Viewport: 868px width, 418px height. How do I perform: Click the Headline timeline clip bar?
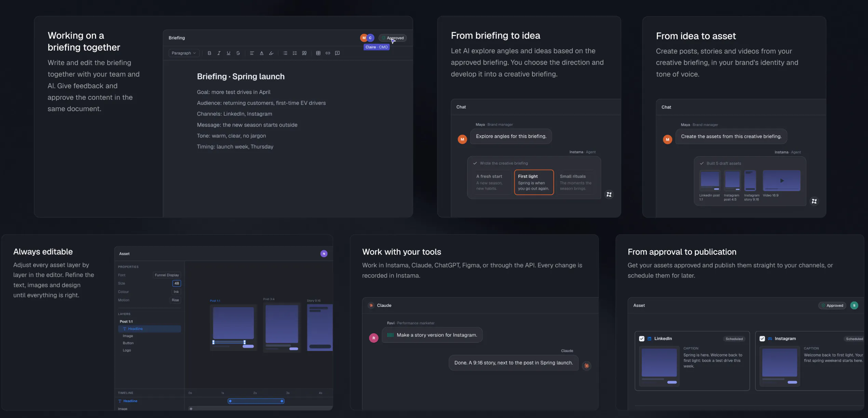coord(256,401)
